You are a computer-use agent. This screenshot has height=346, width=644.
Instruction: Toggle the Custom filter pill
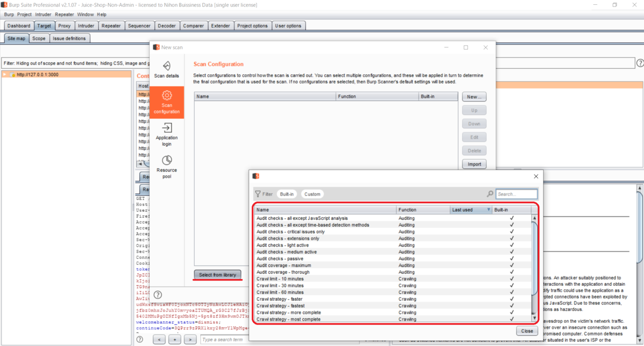pyautogui.click(x=312, y=194)
